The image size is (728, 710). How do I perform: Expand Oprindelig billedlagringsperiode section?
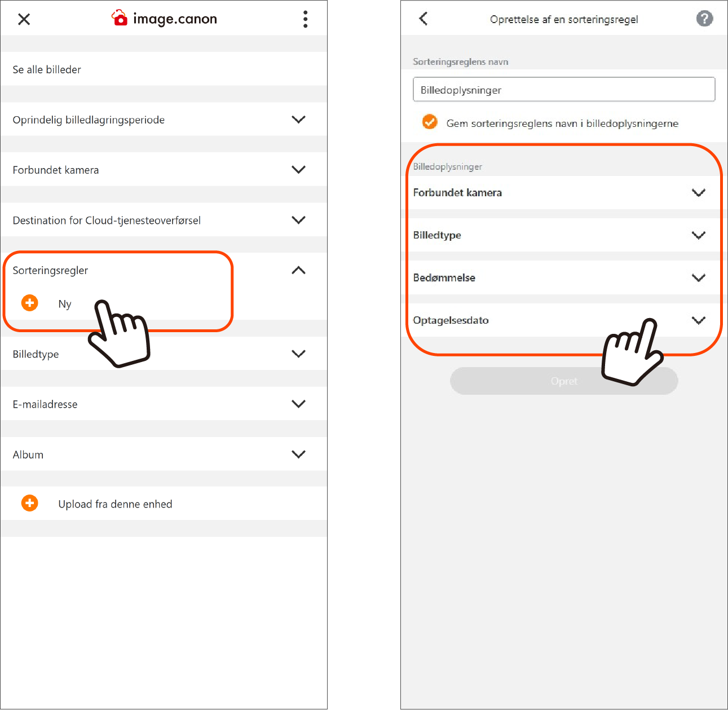[164, 119]
